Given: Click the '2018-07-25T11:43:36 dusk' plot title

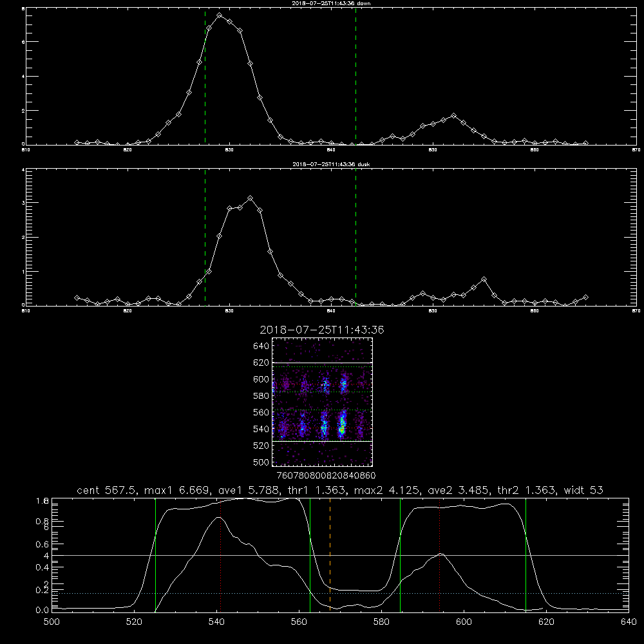Looking at the screenshot, I should point(331,164).
